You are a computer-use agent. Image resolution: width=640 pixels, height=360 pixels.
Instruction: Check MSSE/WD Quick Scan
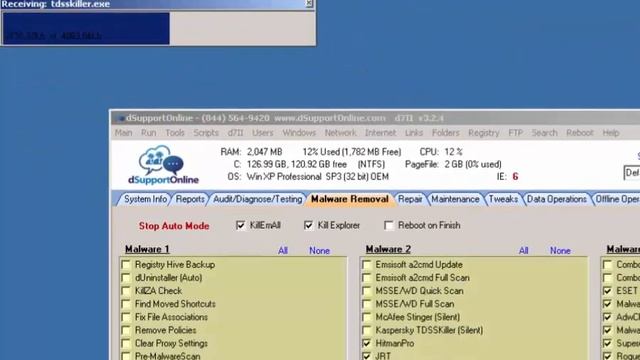367,291
